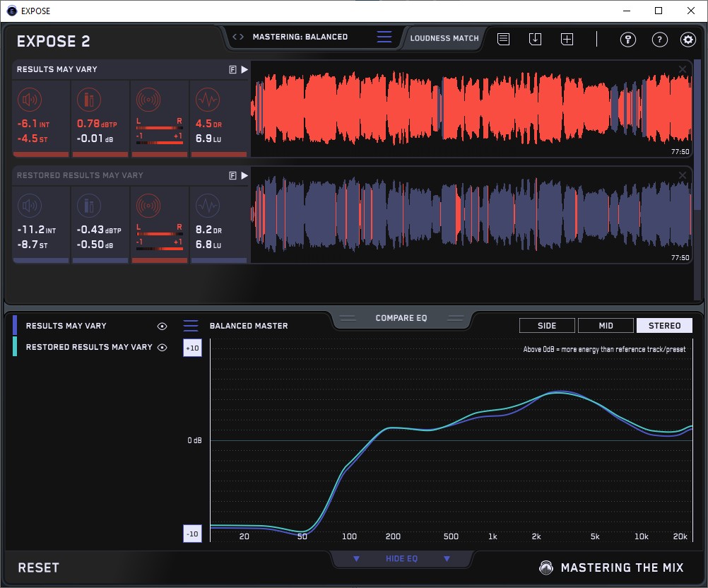
Task: Click the add track plus icon
Action: 567,39
